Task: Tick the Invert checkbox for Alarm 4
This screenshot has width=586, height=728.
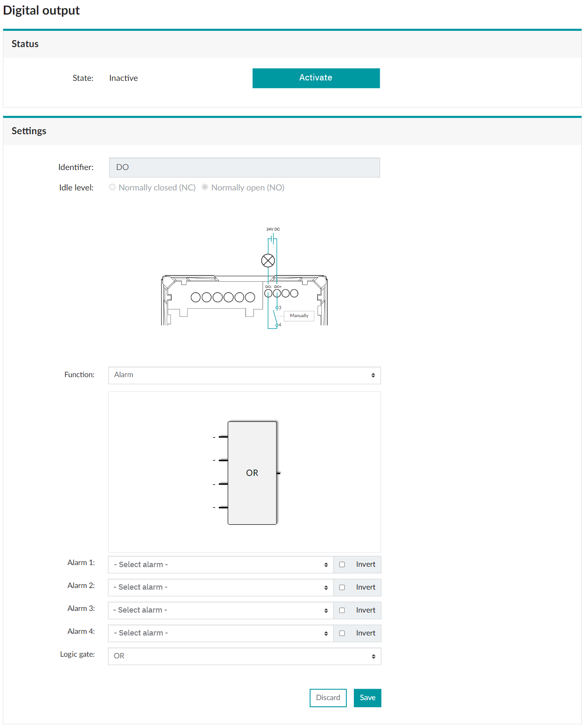Action: [342, 633]
